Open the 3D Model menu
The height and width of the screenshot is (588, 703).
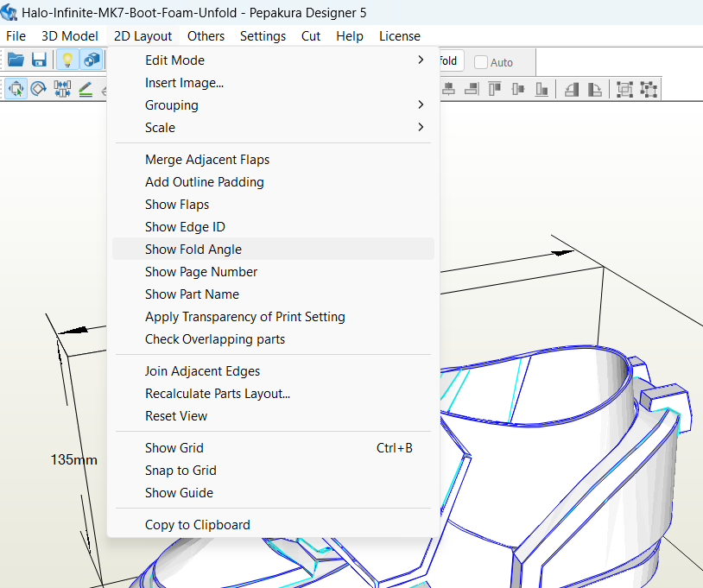69,36
